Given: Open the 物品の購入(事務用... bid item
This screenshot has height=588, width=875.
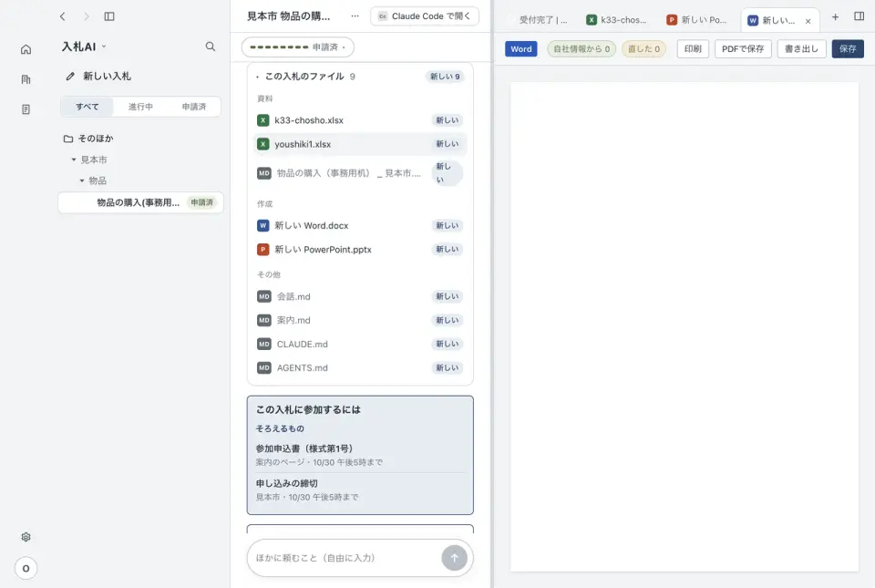Looking at the screenshot, I should click(140, 202).
